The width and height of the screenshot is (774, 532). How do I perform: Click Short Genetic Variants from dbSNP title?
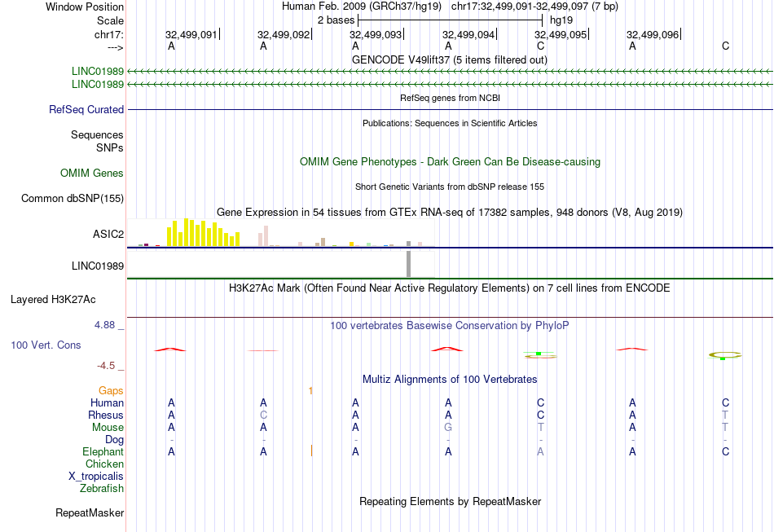click(450, 187)
